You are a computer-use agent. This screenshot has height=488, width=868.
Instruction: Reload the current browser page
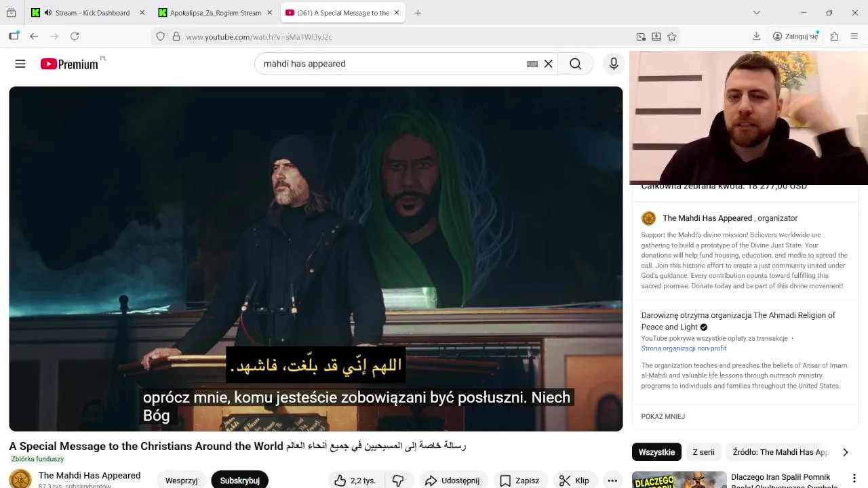pyautogui.click(x=75, y=37)
